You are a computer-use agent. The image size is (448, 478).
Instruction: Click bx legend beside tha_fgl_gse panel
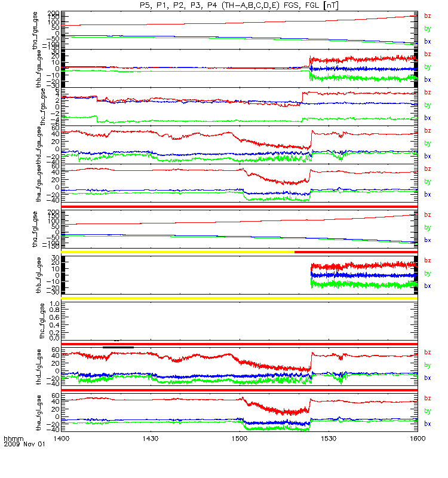point(428,240)
